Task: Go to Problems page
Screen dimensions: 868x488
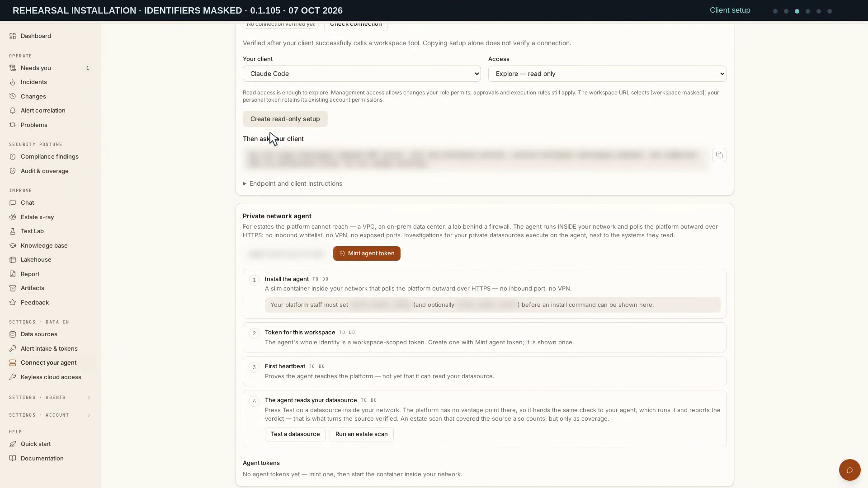Action: [50, 125]
